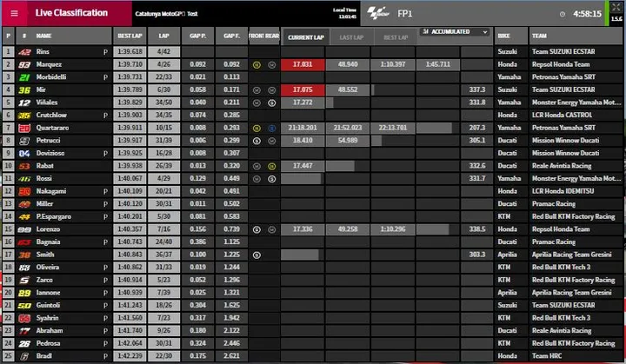Click Rossi number 46 badge
Image resolution: width=626 pixels, height=364 pixels.
(x=24, y=179)
